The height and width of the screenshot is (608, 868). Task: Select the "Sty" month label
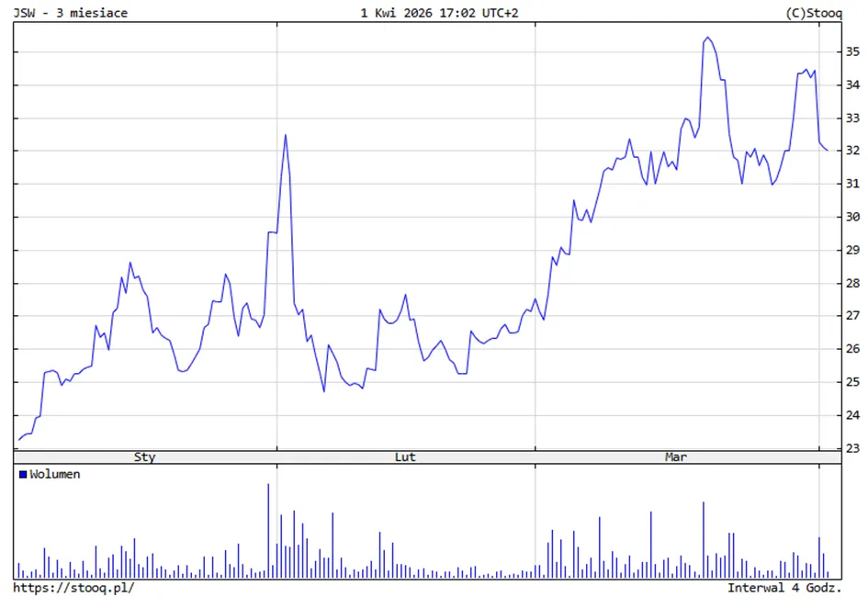pyautogui.click(x=144, y=456)
